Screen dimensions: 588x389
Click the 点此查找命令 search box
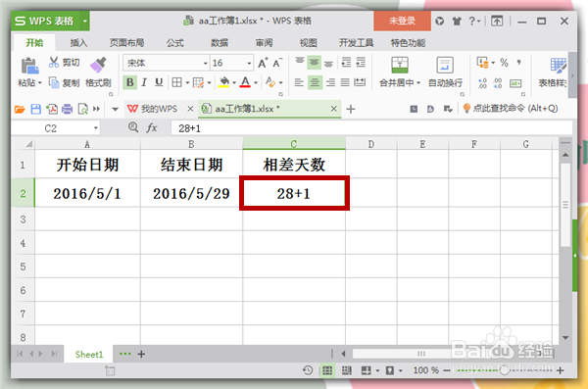[x=511, y=109]
